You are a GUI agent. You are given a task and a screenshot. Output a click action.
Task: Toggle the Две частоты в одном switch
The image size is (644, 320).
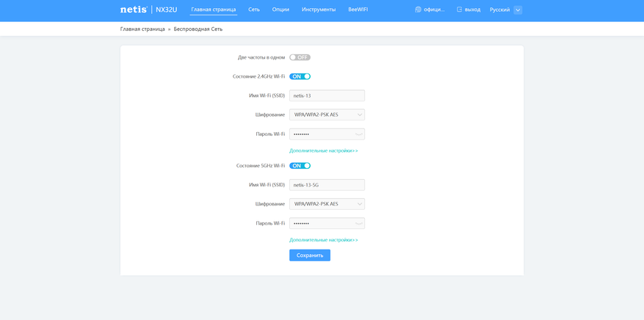300,57
